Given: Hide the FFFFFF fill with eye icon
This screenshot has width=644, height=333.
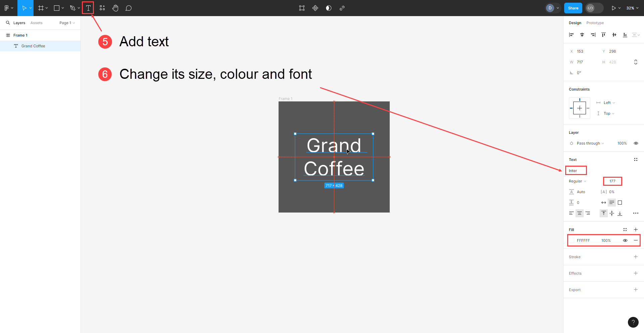Looking at the screenshot, I should [x=625, y=240].
